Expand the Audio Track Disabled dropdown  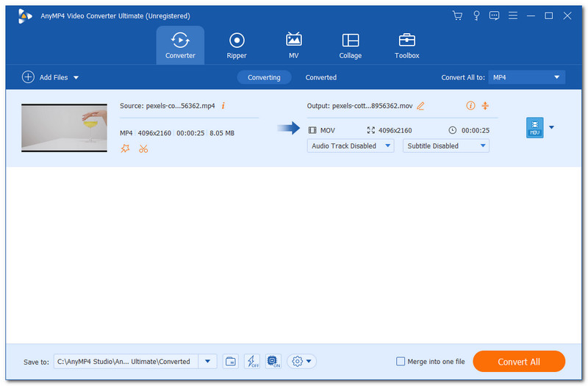351,146
